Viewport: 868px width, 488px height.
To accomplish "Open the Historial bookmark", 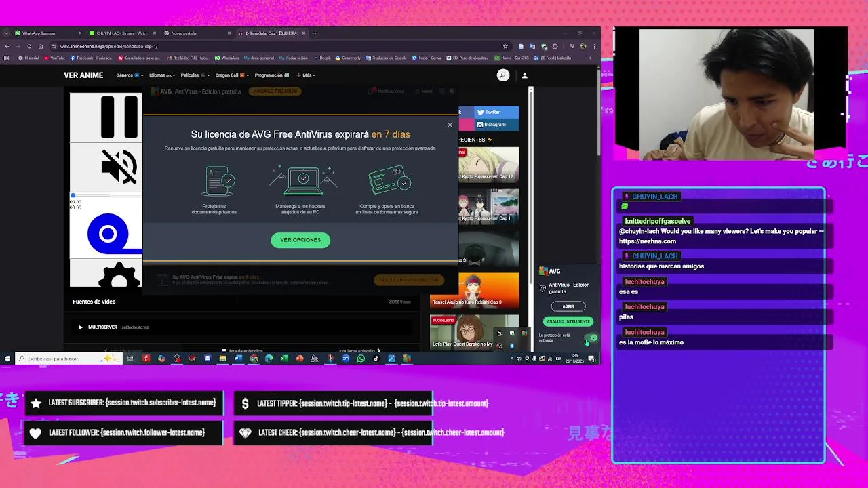I will pos(28,58).
